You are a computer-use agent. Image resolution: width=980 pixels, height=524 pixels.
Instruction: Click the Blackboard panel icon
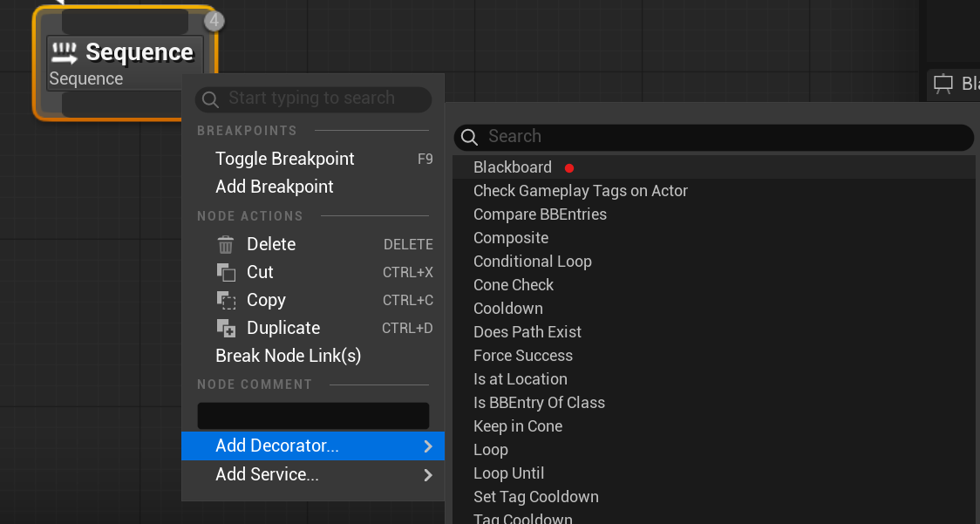click(943, 85)
